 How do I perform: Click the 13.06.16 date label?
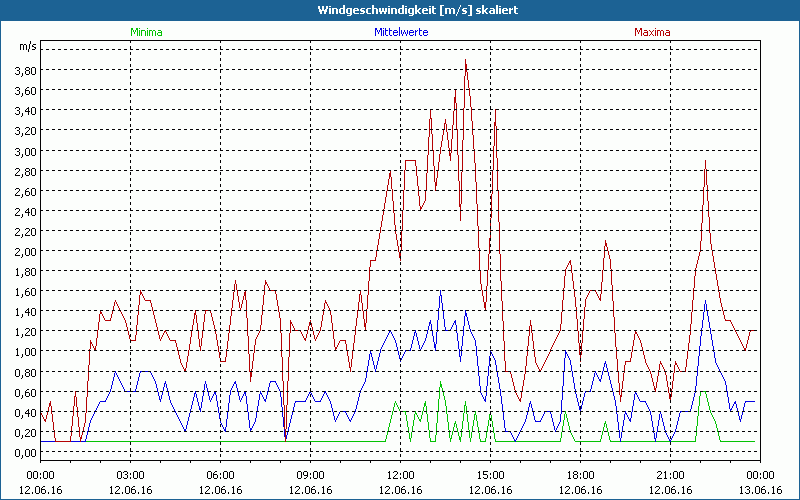760,490
